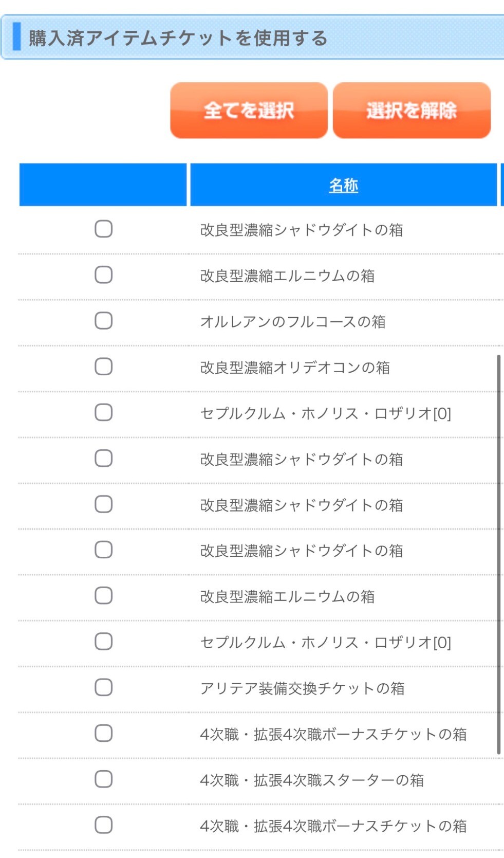Check the アリテア装備交換チケットの箱 checkbox
The height and width of the screenshot is (858, 504).
tap(103, 687)
